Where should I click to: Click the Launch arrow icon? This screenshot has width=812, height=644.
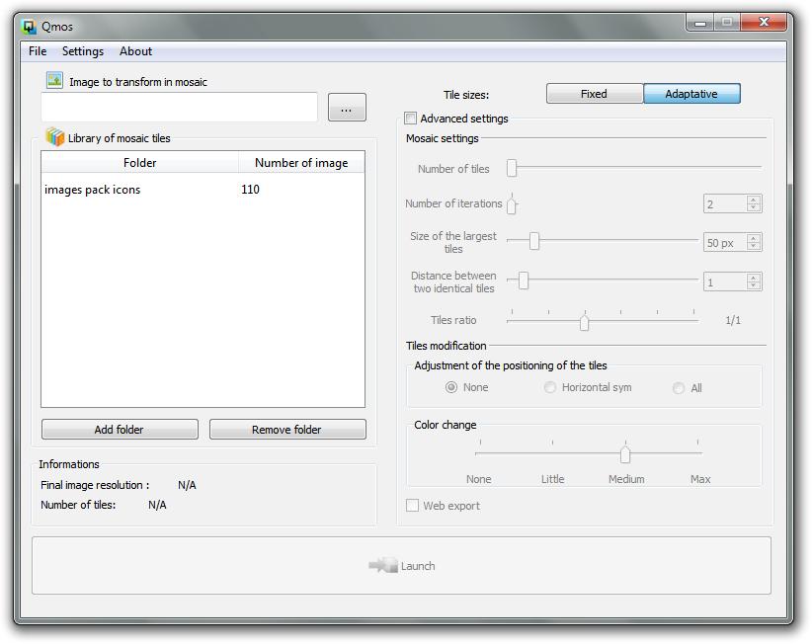coord(383,565)
